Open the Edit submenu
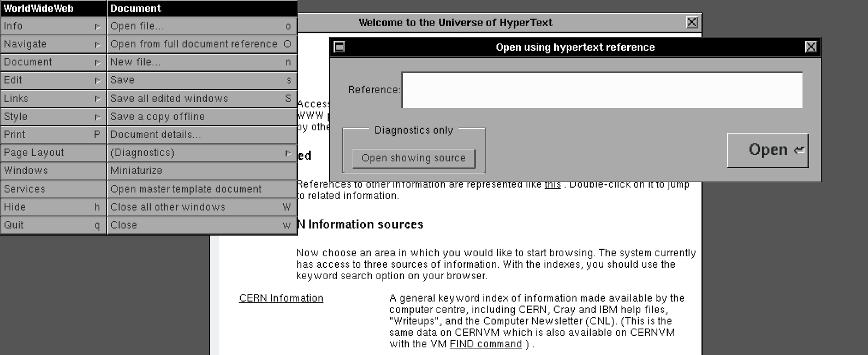This screenshot has height=355, width=868. [x=53, y=80]
